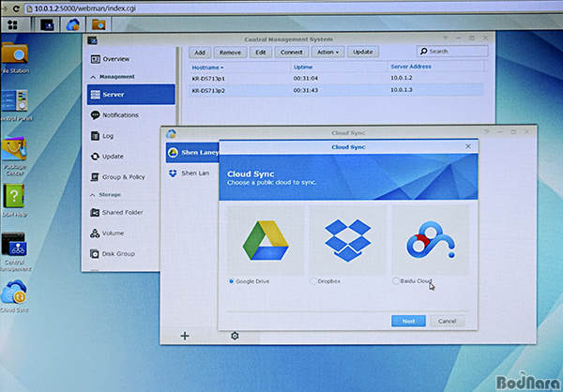The width and height of the screenshot is (563, 392).
Task: Open the DSM main menu grid icon
Action: coord(13,24)
